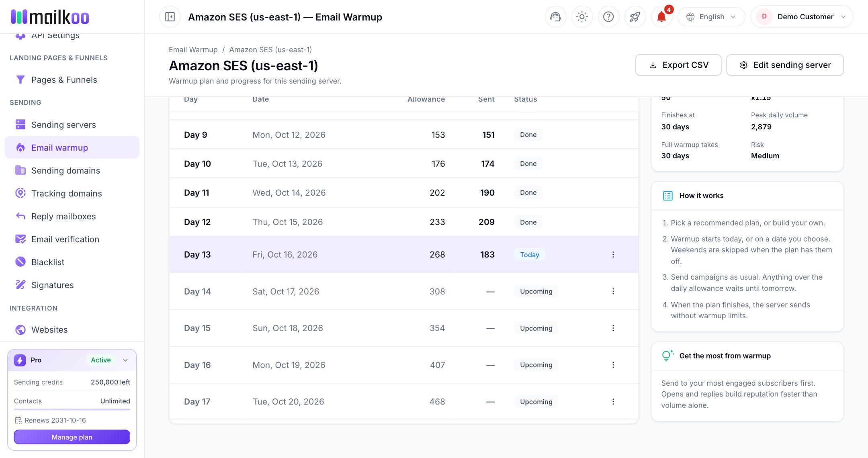Click the How it works list icon
This screenshot has height=458, width=868.
click(x=667, y=196)
